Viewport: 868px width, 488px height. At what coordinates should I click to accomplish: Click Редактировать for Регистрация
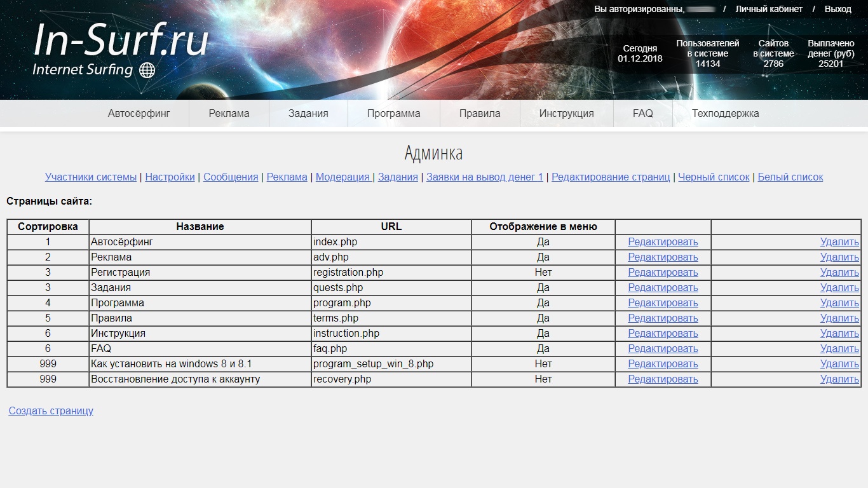[x=663, y=273]
